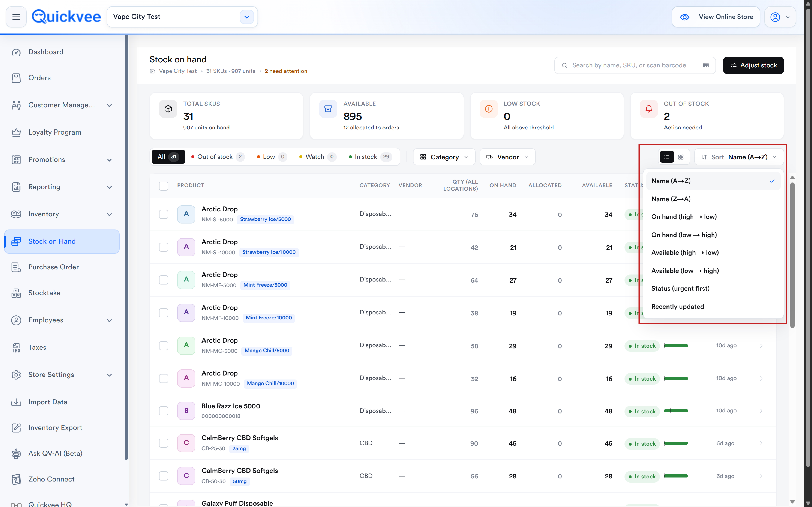The image size is (812, 507).
Task: Check the Arctic Drop NM-MF-5000 row checkbox
Action: click(164, 280)
